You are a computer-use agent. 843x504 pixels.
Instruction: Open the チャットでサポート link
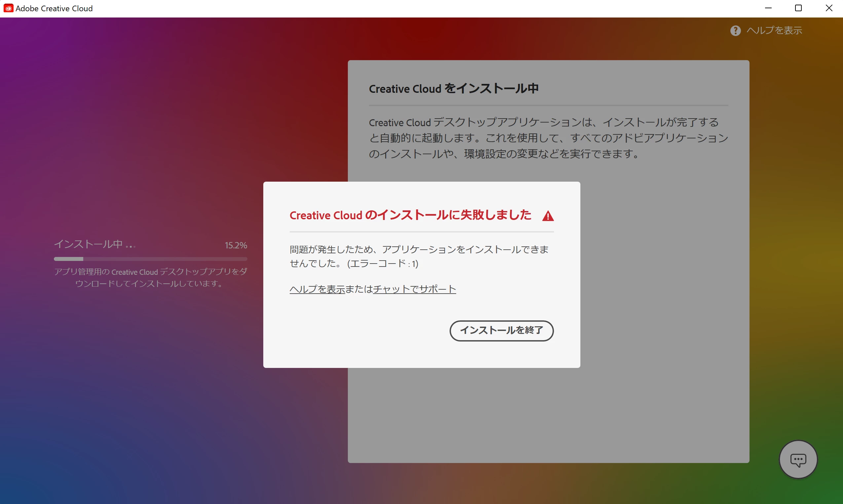(414, 289)
